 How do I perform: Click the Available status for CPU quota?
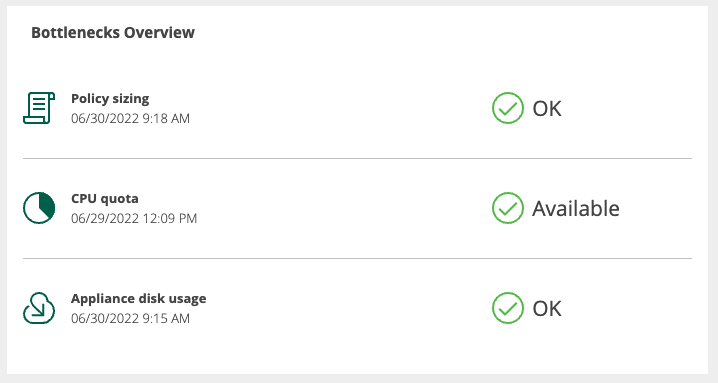tap(576, 208)
